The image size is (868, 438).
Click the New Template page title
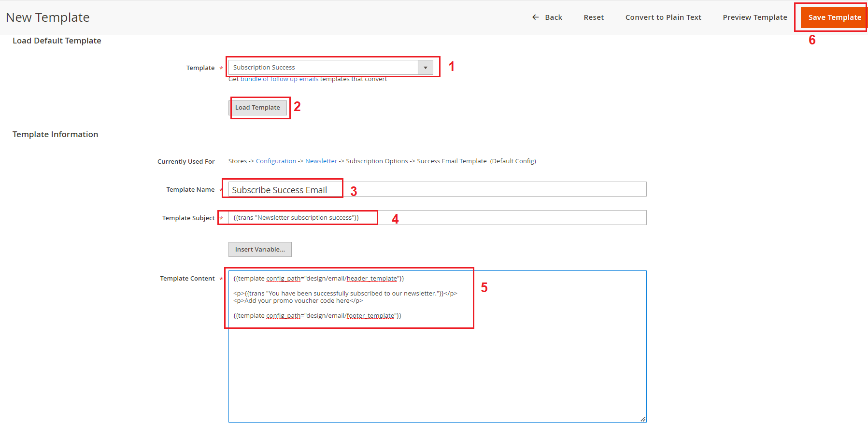[48, 17]
